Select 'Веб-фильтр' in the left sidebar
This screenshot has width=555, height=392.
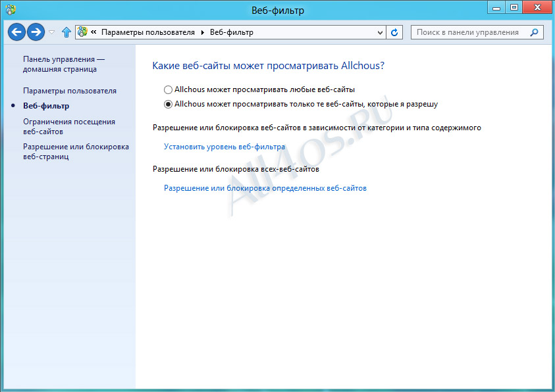coord(46,106)
